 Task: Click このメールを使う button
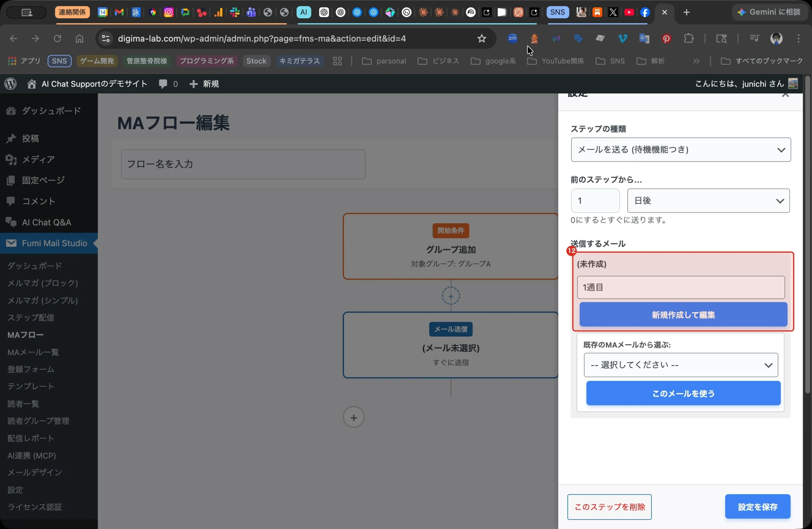click(x=683, y=393)
